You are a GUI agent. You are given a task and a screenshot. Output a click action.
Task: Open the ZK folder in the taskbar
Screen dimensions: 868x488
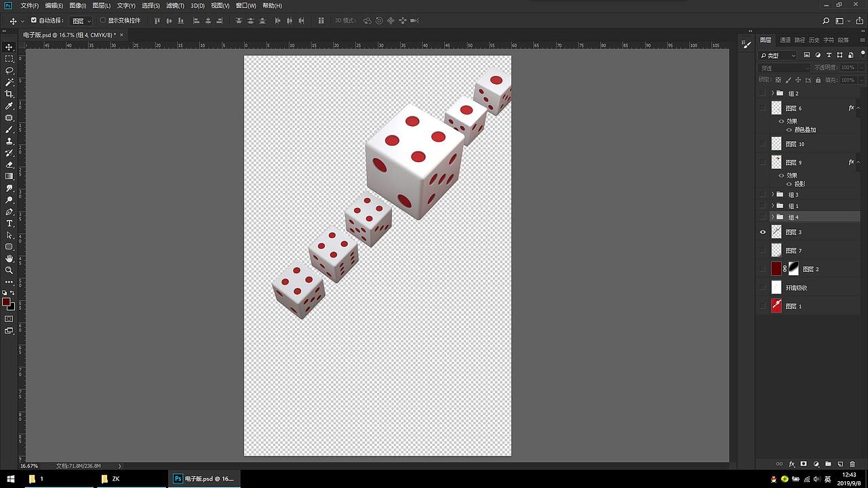pos(132,479)
